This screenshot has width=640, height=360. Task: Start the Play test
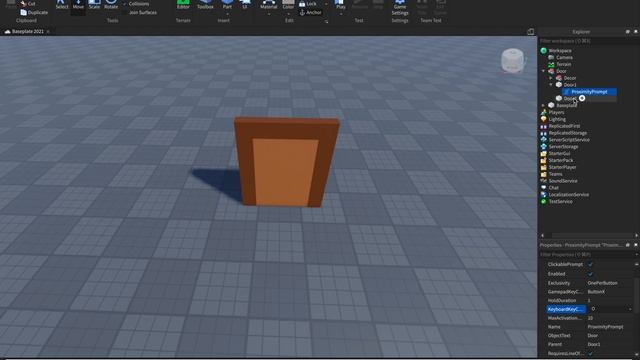point(340,5)
